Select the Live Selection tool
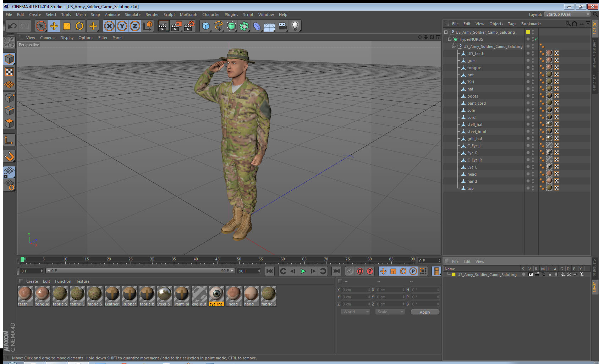This screenshot has height=364, width=599. pos(41,26)
